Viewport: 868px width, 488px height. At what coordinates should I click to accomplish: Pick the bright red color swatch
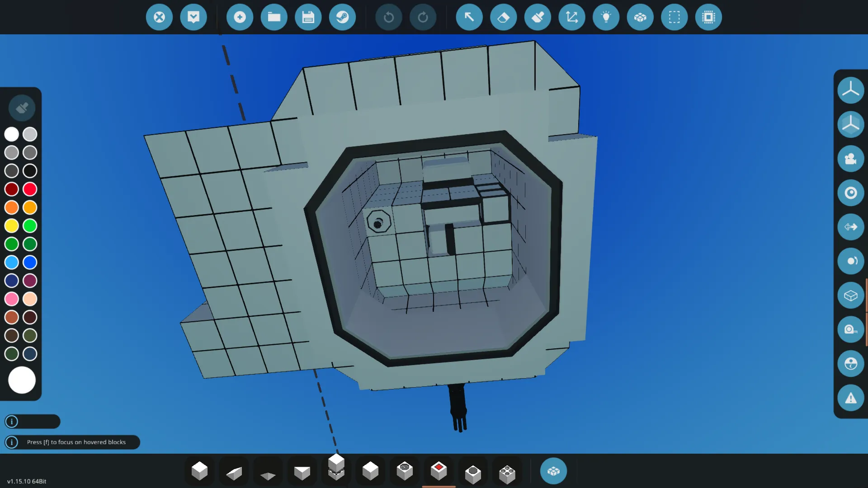click(x=30, y=189)
